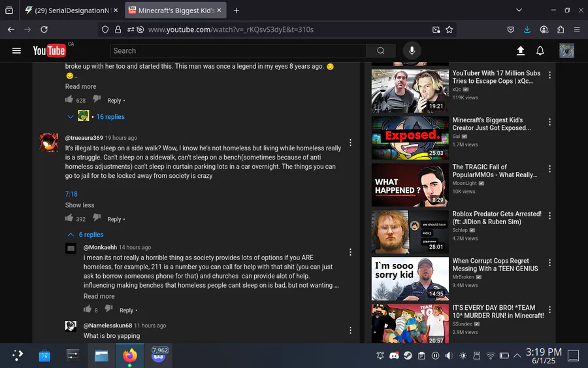Open Discord from the system tray

394,355
